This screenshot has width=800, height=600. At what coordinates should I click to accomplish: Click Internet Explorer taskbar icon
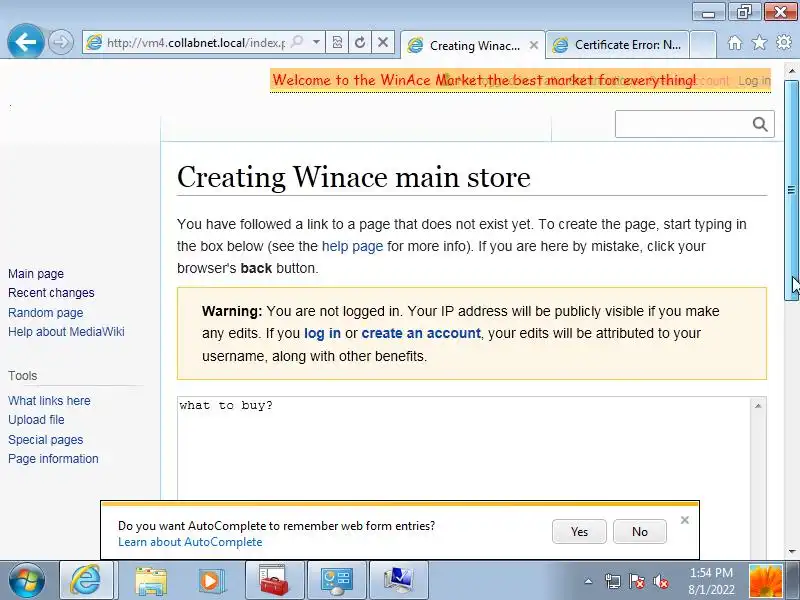(x=86, y=581)
